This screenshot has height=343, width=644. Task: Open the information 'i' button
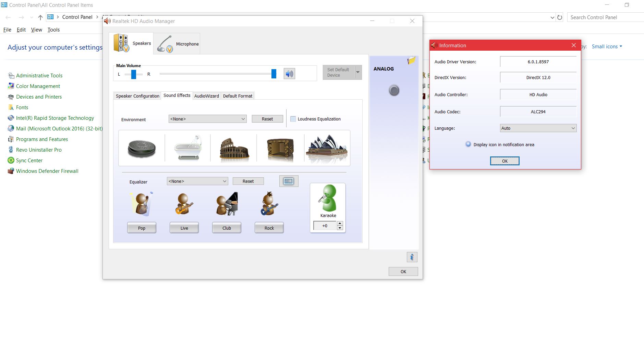[x=412, y=257]
